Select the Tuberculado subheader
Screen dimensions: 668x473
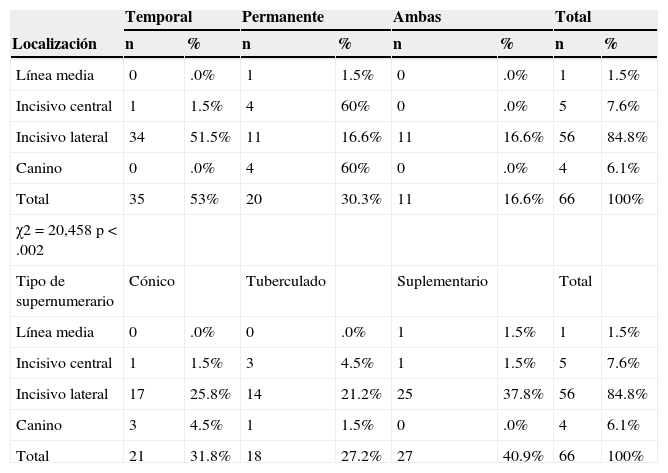[x=286, y=282]
